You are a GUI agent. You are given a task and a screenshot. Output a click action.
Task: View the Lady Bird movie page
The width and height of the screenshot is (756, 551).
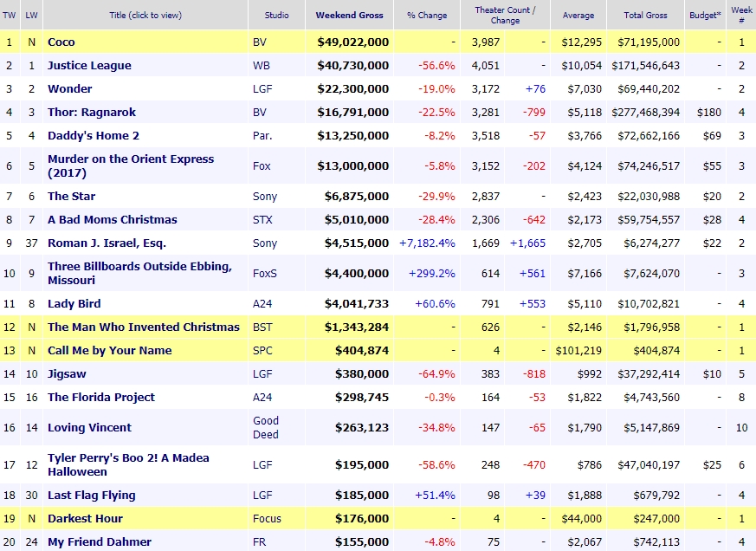click(74, 303)
